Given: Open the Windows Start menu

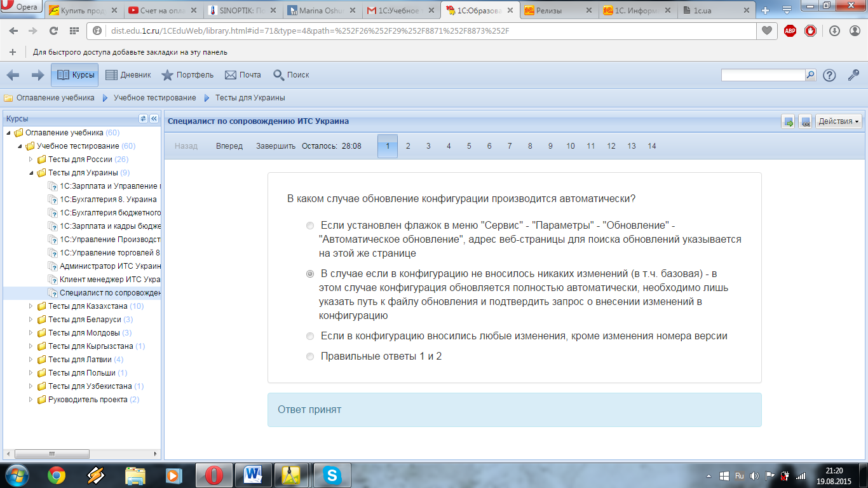Looking at the screenshot, I should (x=17, y=475).
